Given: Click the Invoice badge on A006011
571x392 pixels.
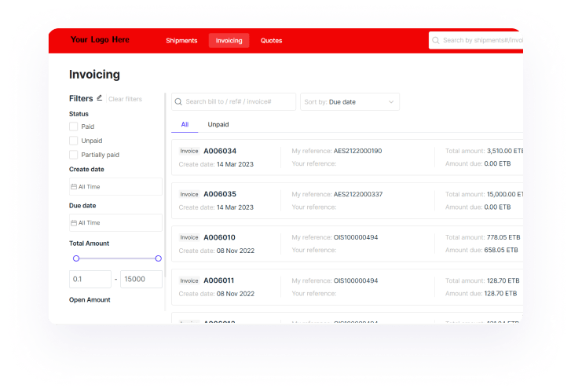Looking at the screenshot, I should point(189,280).
